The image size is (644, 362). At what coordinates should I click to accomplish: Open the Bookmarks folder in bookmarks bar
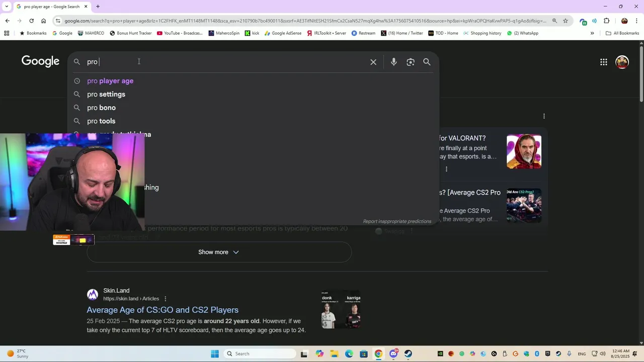33,33
